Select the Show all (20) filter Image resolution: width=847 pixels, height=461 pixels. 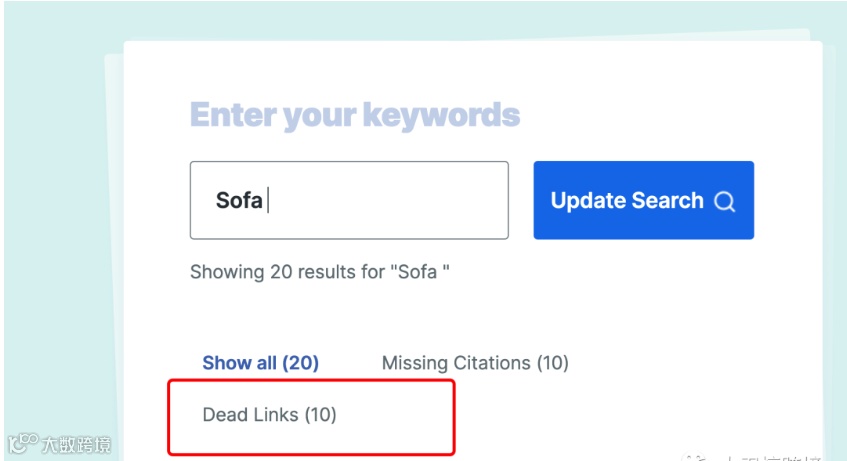point(260,363)
